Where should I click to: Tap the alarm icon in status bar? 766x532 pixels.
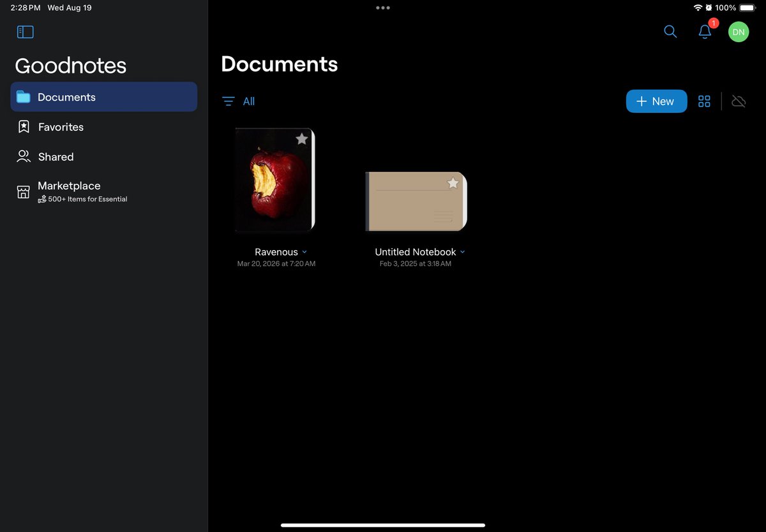(709, 8)
